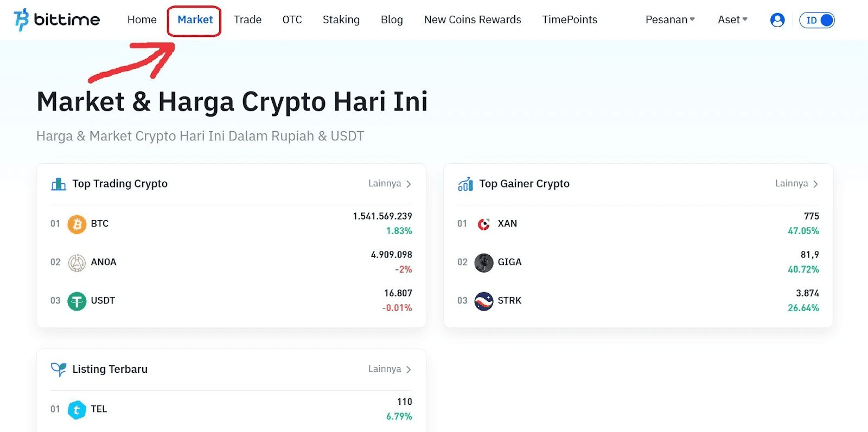Click the STRK coin icon

[x=483, y=301]
